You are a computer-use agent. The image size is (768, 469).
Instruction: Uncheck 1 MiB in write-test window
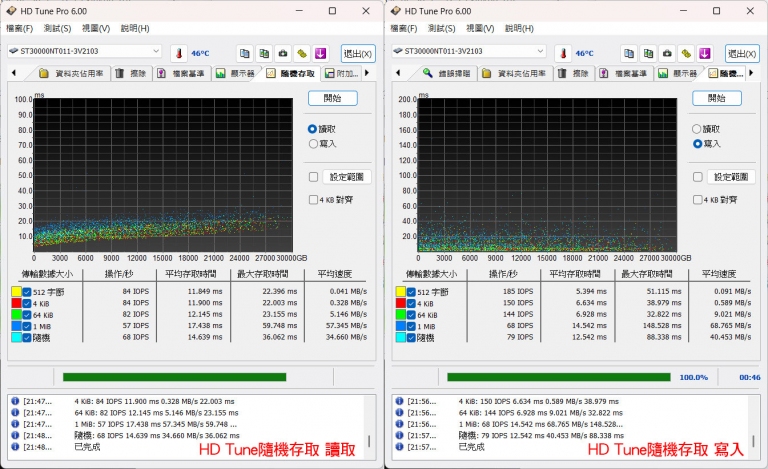pyautogui.click(x=411, y=326)
